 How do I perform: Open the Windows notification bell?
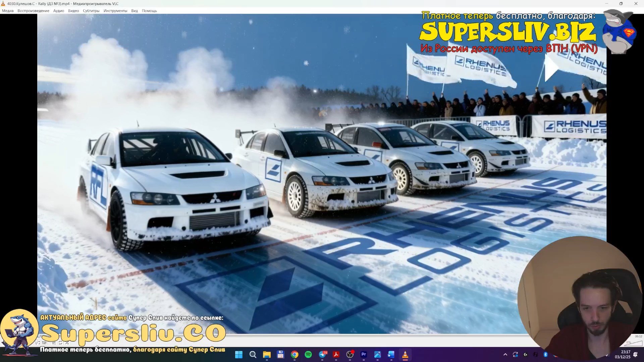[x=635, y=355]
